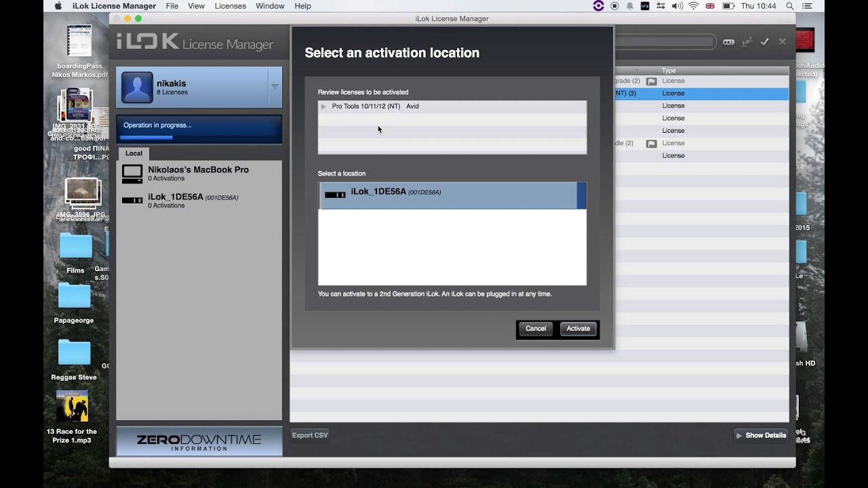This screenshot has width=868, height=488.
Task: Select the Papageorge folder on desktop
Action: click(74, 304)
